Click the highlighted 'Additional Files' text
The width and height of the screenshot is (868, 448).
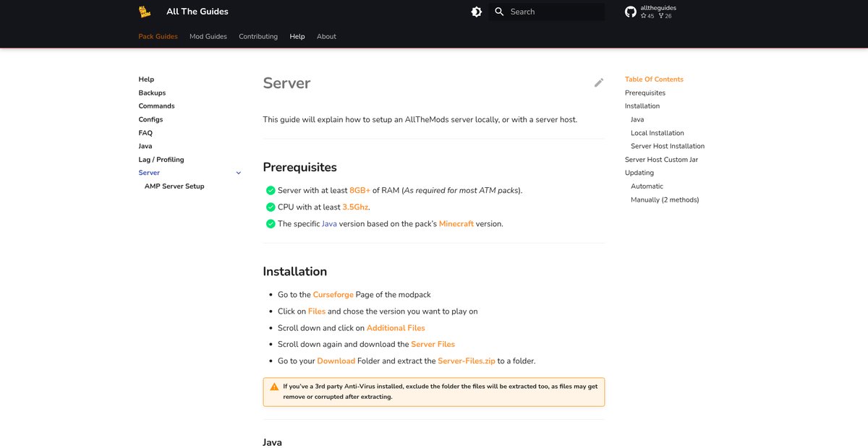396,328
